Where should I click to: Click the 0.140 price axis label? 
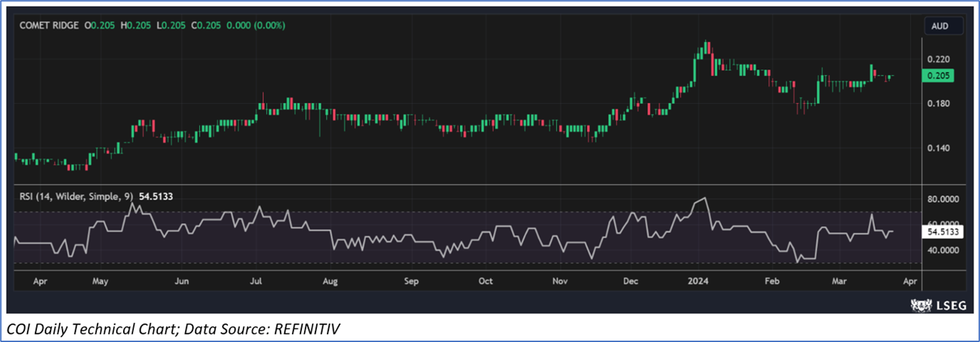(938, 148)
